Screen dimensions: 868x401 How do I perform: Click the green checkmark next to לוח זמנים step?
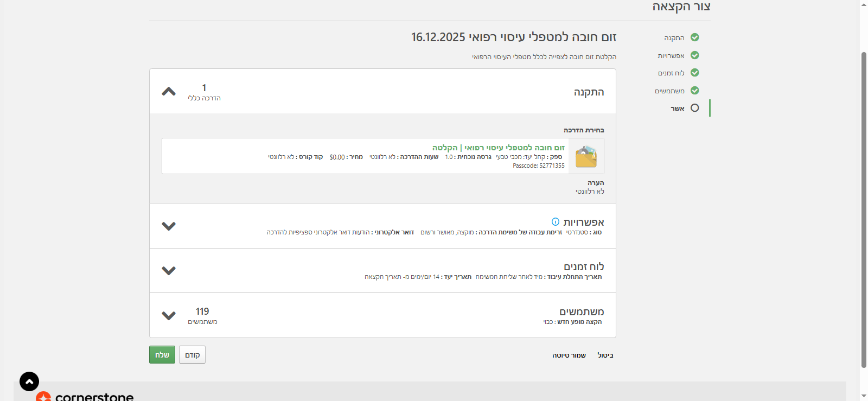click(x=694, y=73)
